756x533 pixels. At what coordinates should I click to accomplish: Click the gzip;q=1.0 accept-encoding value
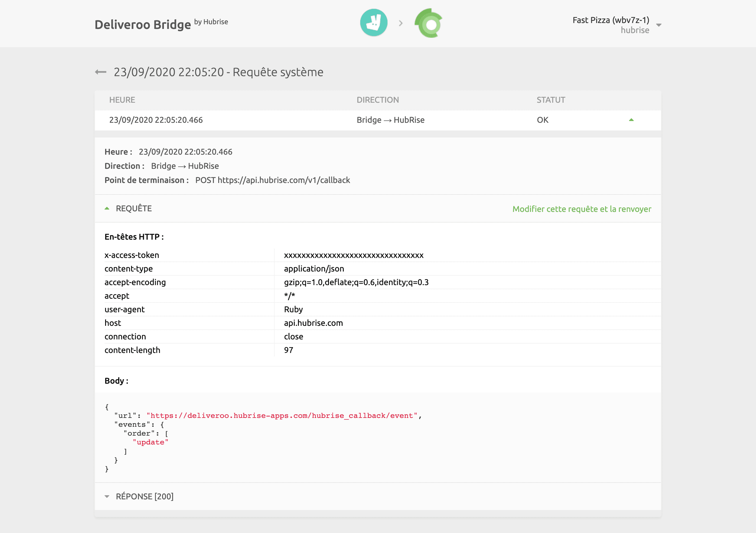356,282
